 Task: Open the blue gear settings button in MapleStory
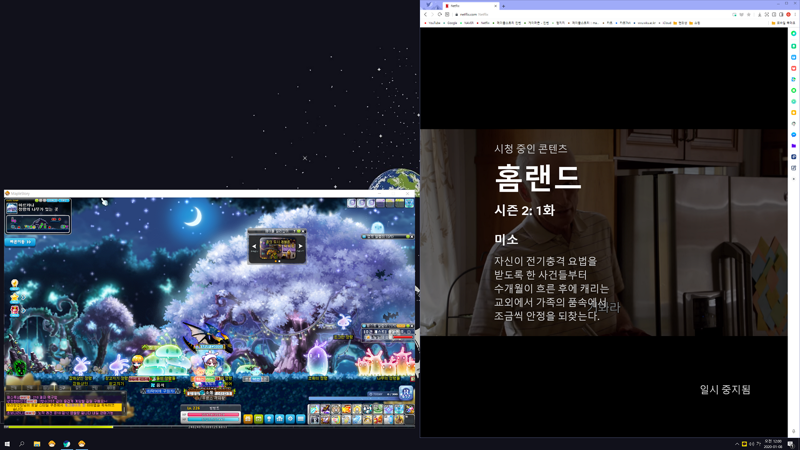(290, 419)
